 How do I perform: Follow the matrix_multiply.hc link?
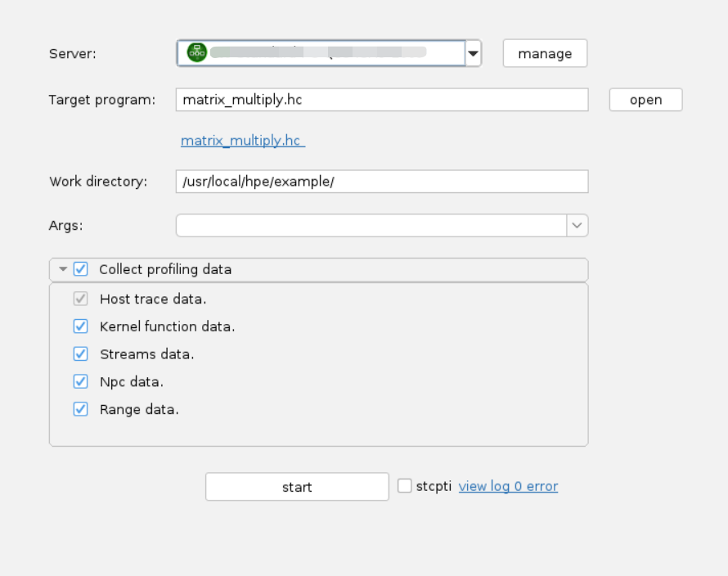pyautogui.click(x=242, y=141)
